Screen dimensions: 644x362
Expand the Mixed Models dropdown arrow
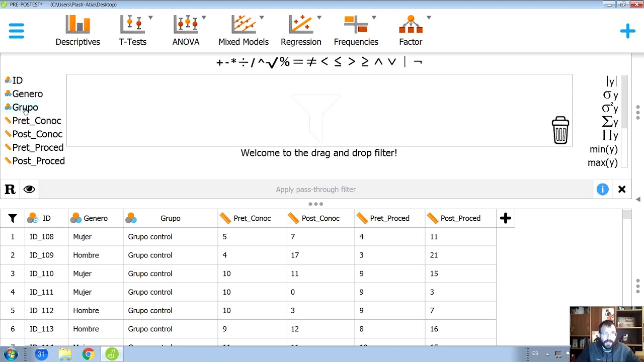pos(262,18)
